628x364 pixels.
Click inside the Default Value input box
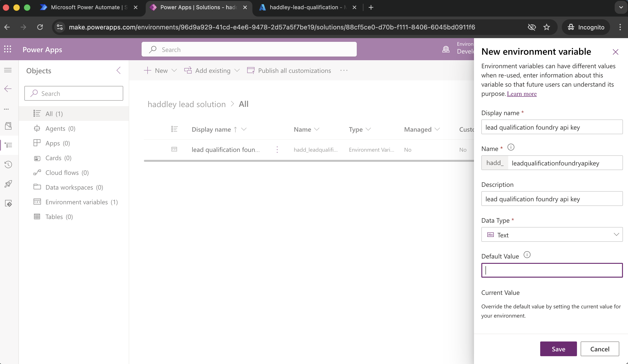click(x=552, y=270)
